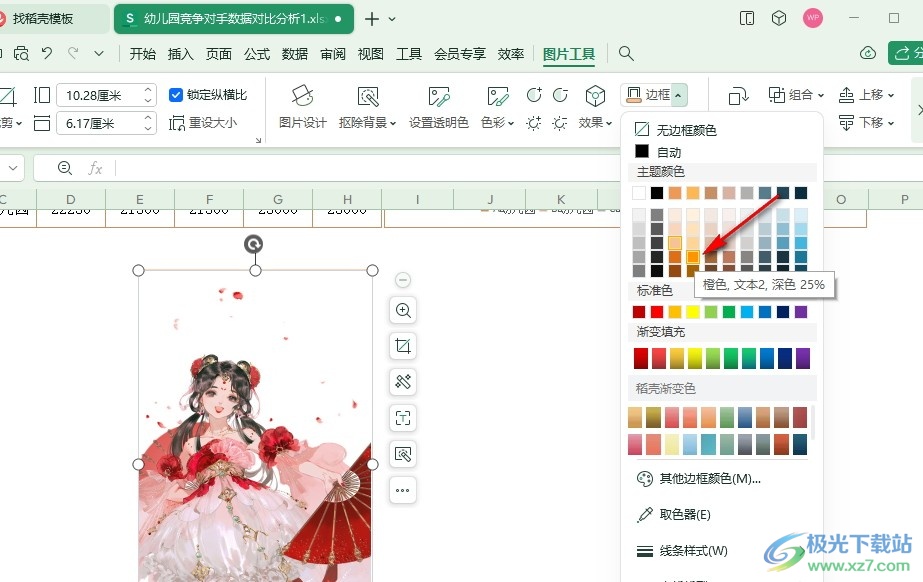Click the fx insert function icon
Screen dimensions: 923x582
tap(95, 168)
